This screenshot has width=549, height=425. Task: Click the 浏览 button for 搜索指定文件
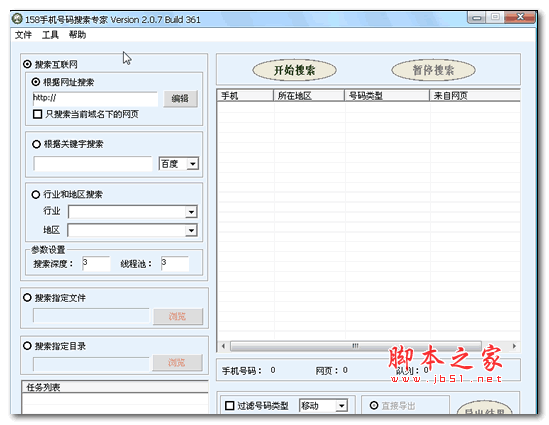tap(178, 316)
